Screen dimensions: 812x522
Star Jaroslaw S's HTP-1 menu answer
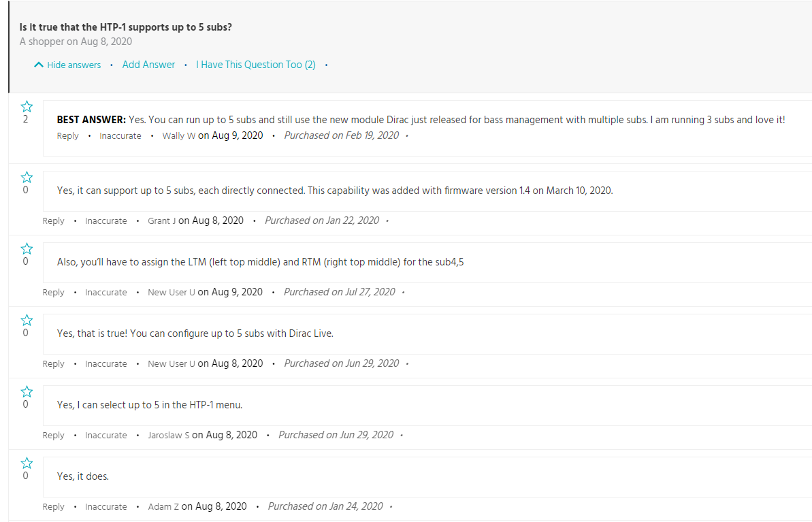coord(27,392)
